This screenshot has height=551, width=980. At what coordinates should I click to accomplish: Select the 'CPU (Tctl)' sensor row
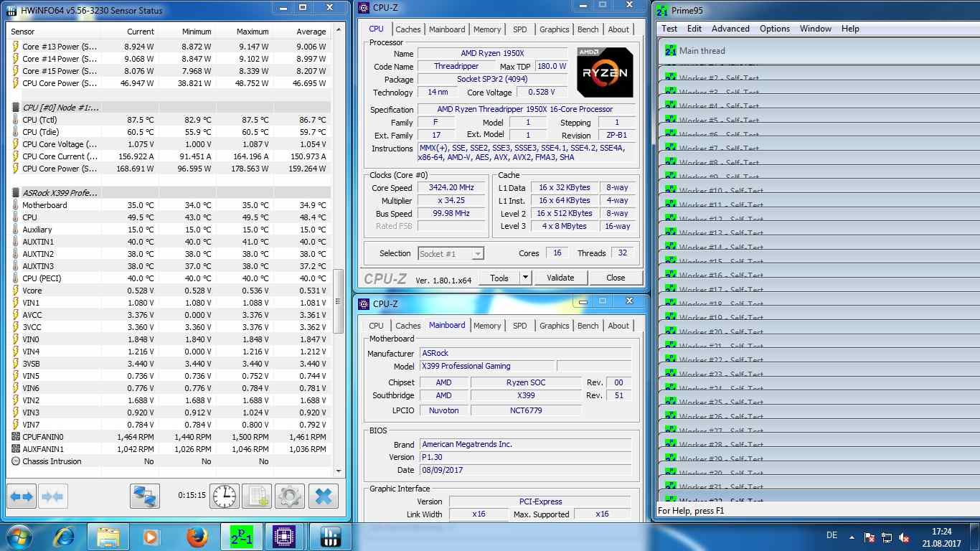click(169, 120)
